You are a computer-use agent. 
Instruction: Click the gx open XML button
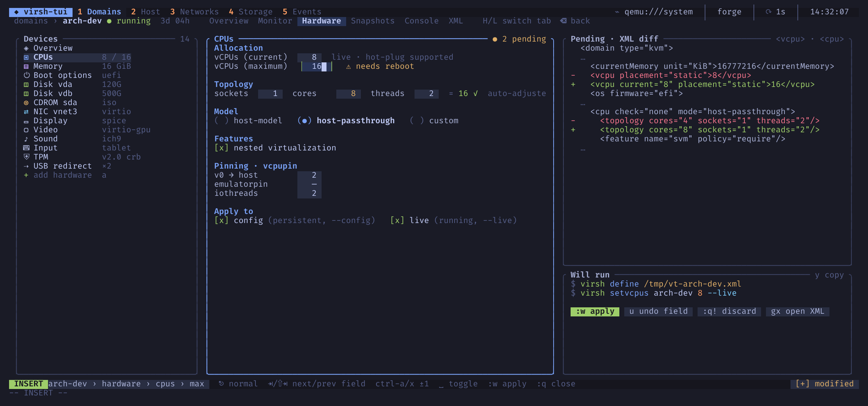[x=797, y=311]
